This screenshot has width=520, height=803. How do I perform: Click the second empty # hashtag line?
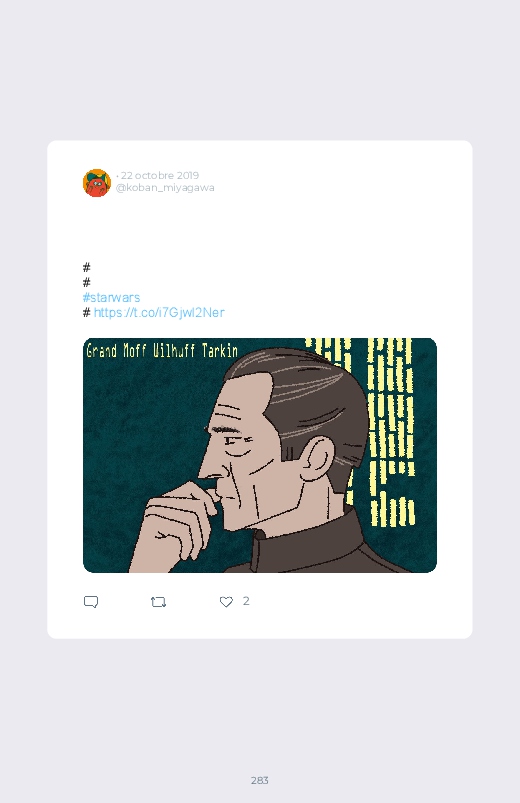pos(87,282)
